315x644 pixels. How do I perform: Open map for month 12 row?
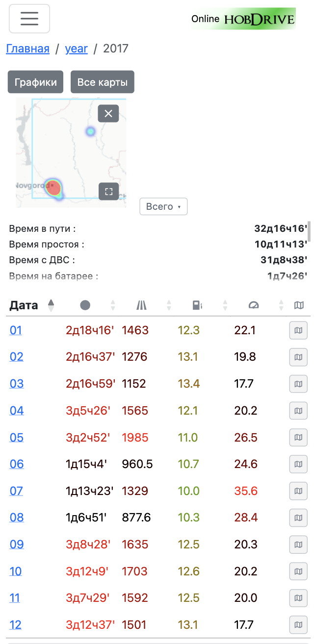tap(298, 625)
